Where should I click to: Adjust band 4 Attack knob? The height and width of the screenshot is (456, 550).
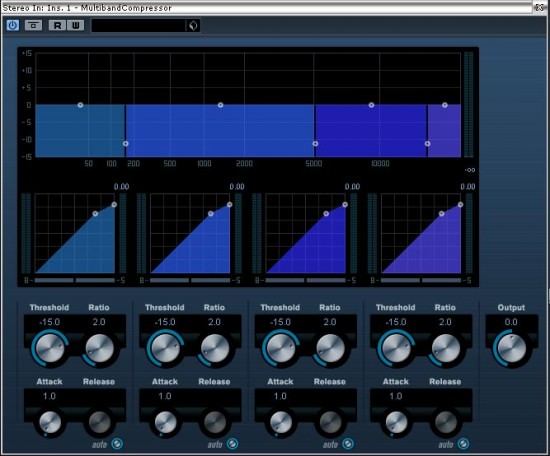[396, 422]
